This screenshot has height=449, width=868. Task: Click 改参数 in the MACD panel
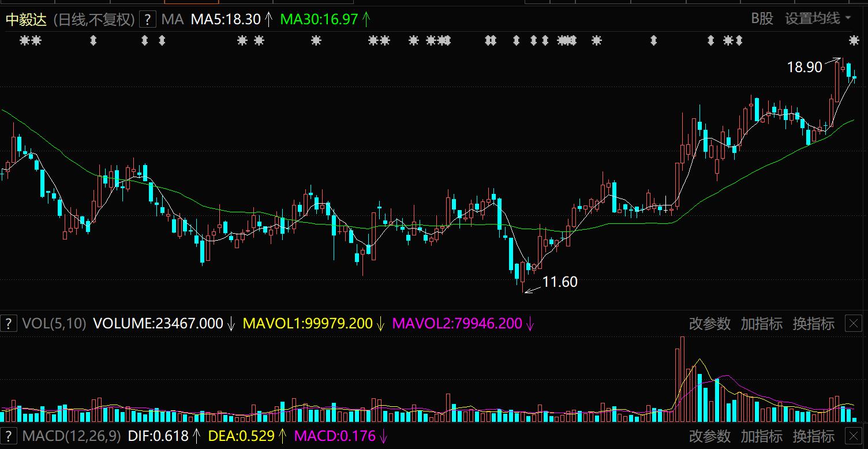[x=710, y=436]
